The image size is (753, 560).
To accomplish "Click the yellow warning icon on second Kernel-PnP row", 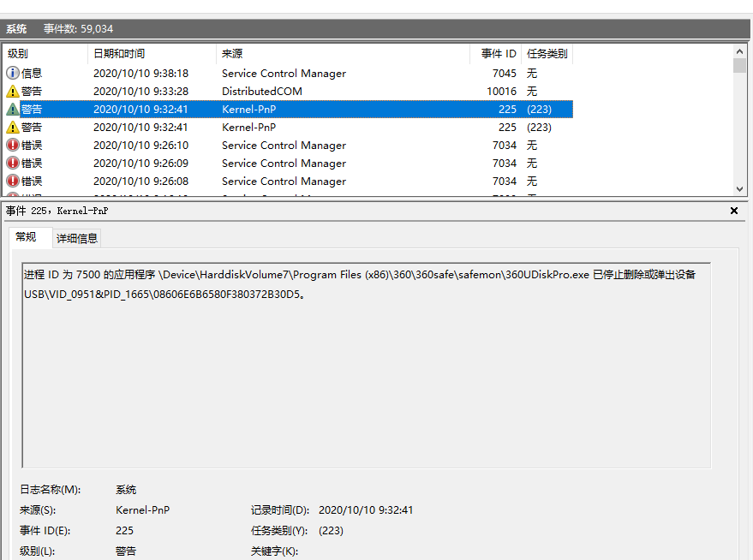I will tap(13, 127).
